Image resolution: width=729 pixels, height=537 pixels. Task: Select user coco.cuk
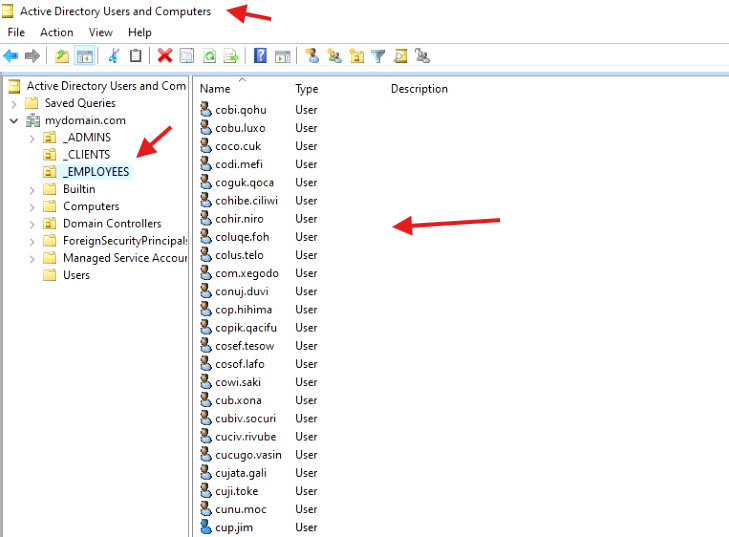[238, 146]
